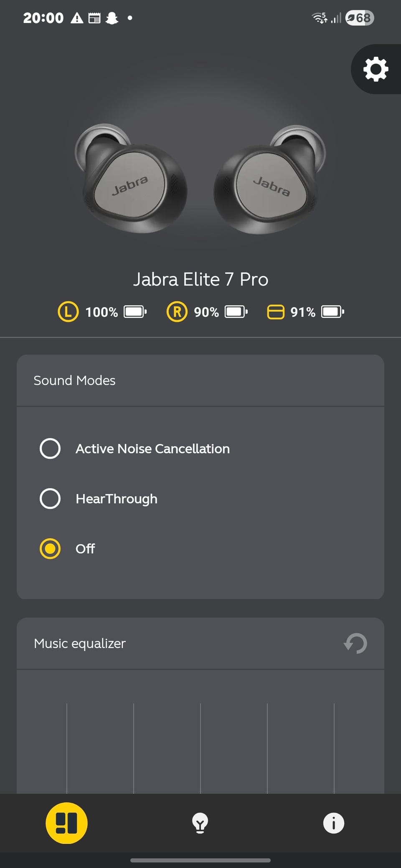Open the info tab in bottom bar
The height and width of the screenshot is (868, 401).
tap(334, 823)
